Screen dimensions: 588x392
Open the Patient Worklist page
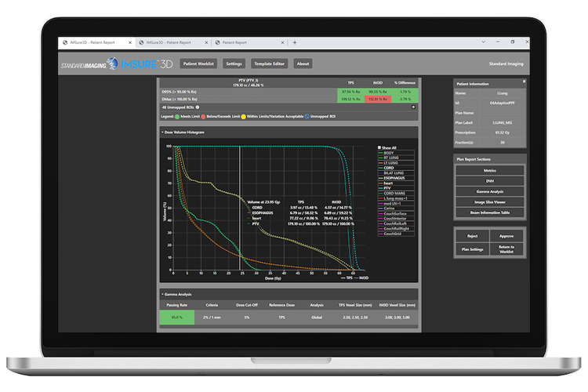tap(198, 64)
